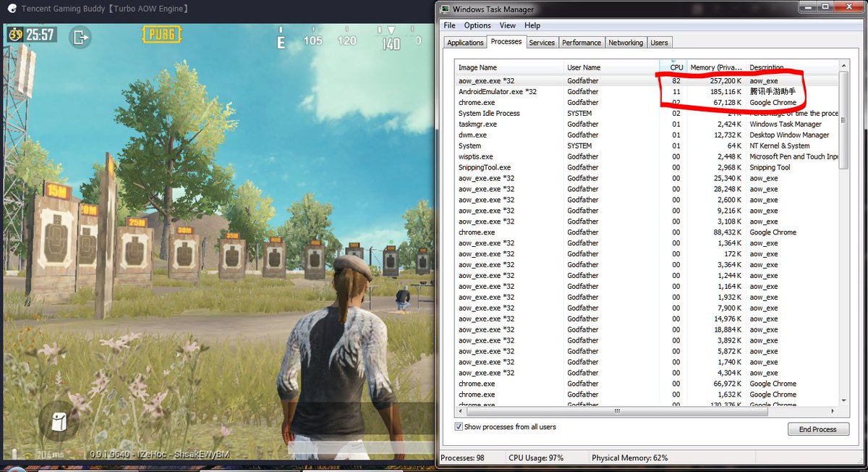Select aow_exe.exe process using 28,248 K
Viewport: 868px width, 472px height.
(x=647, y=189)
